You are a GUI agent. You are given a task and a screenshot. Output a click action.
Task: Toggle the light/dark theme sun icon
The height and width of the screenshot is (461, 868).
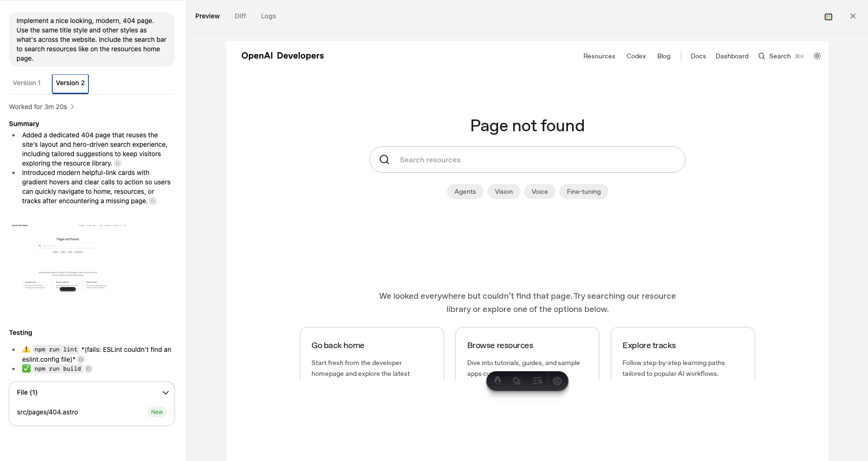point(817,56)
